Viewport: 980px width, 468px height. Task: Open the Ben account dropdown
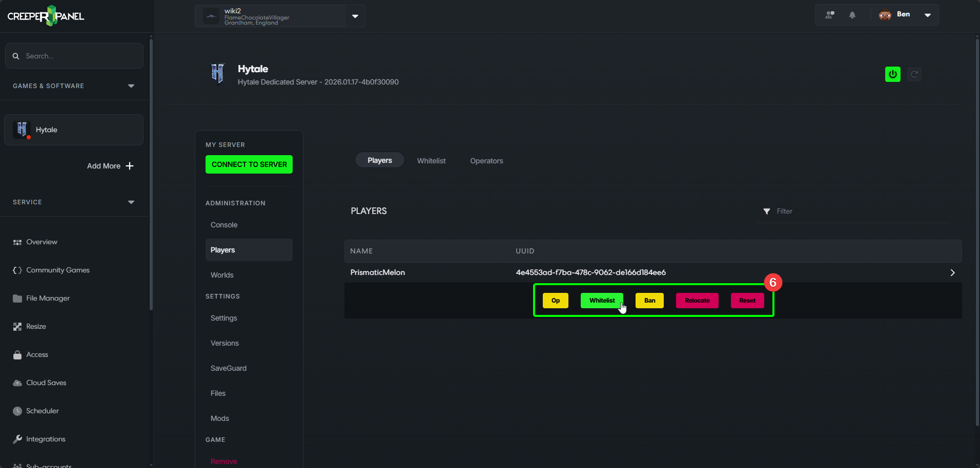pyautogui.click(x=927, y=15)
